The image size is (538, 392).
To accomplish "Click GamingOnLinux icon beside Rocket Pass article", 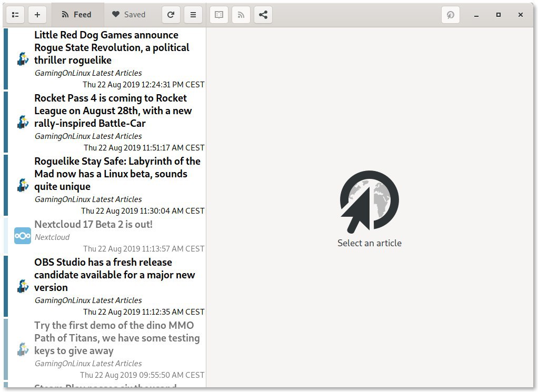I will pyautogui.click(x=23, y=122).
